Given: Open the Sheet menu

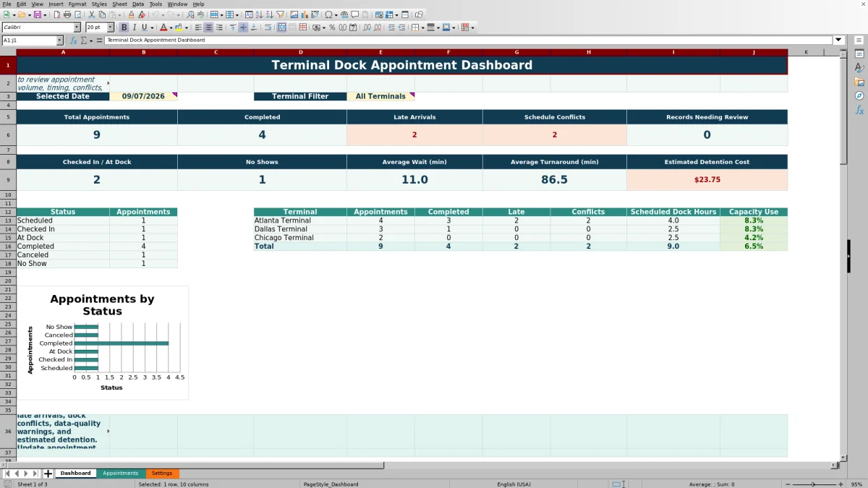Looking at the screenshot, I should 119,4.
